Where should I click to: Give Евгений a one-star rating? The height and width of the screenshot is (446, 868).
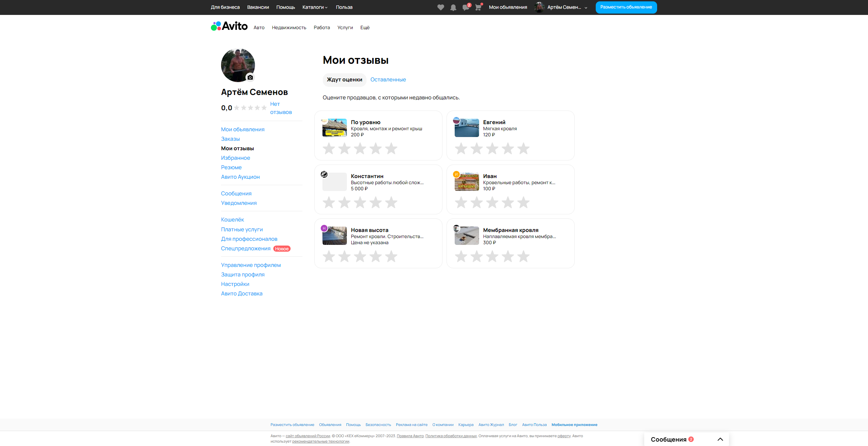(461, 149)
